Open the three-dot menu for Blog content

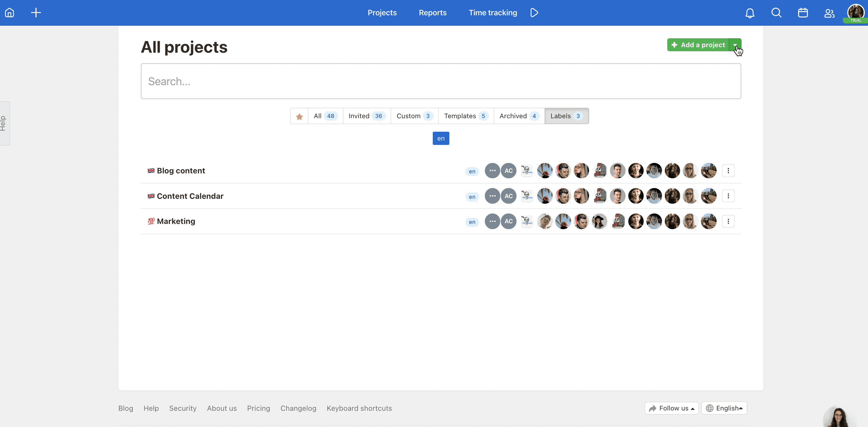click(x=729, y=170)
